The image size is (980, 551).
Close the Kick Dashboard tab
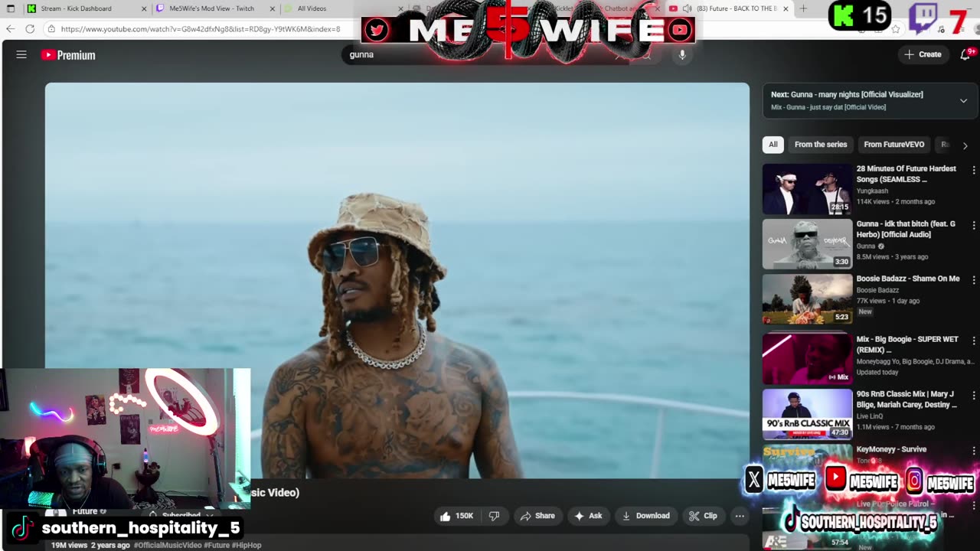[x=143, y=8]
